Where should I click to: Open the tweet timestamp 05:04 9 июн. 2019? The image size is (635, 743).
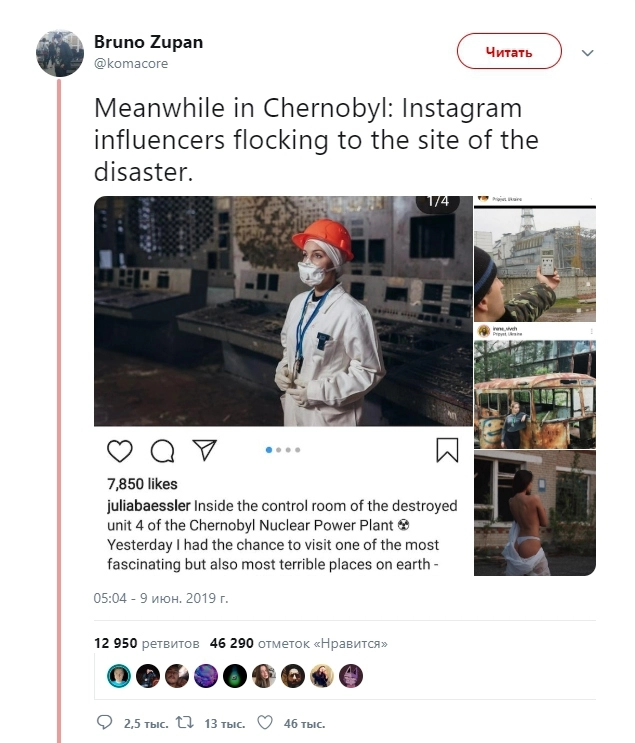click(x=161, y=598)
